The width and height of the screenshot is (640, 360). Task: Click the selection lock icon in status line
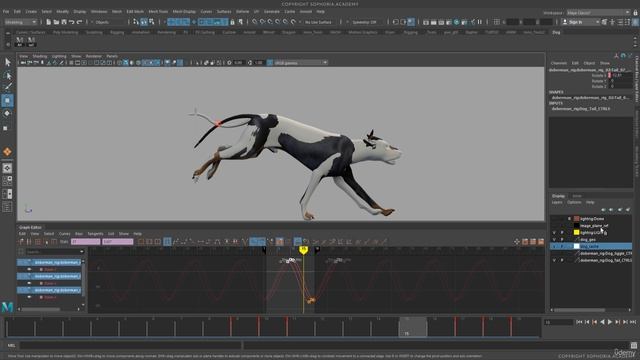click(x=232, y=22)
